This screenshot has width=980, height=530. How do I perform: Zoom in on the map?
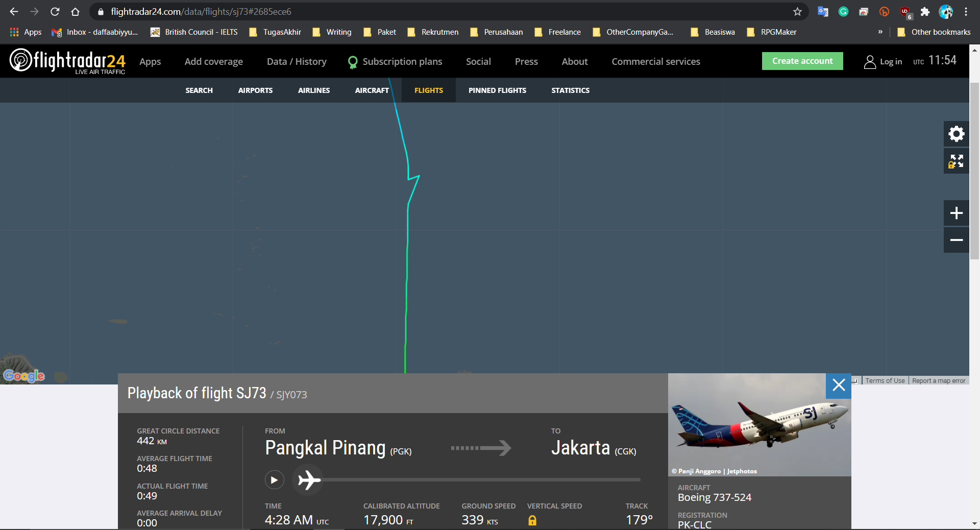click(957, 213)
